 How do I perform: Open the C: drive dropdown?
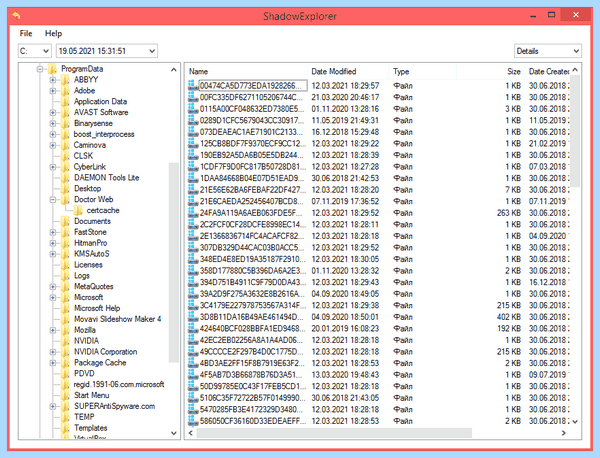pyautogui.click(x=34, y=51)
